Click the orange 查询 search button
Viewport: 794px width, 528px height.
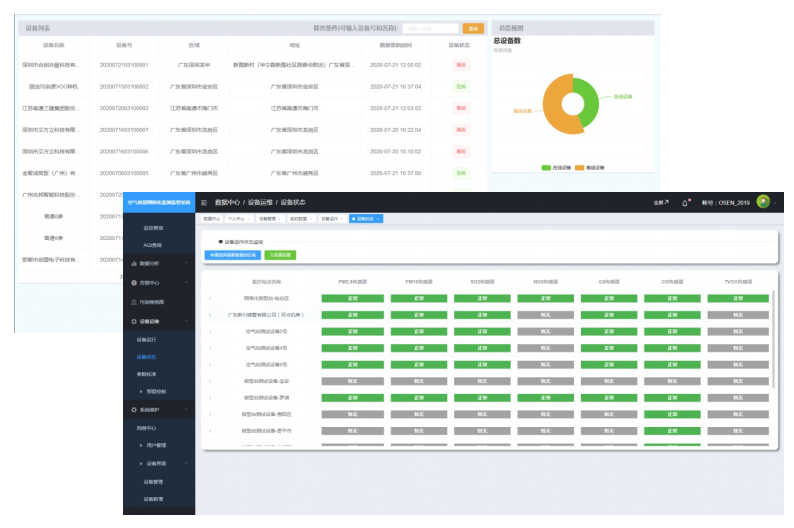pos(473,28)
